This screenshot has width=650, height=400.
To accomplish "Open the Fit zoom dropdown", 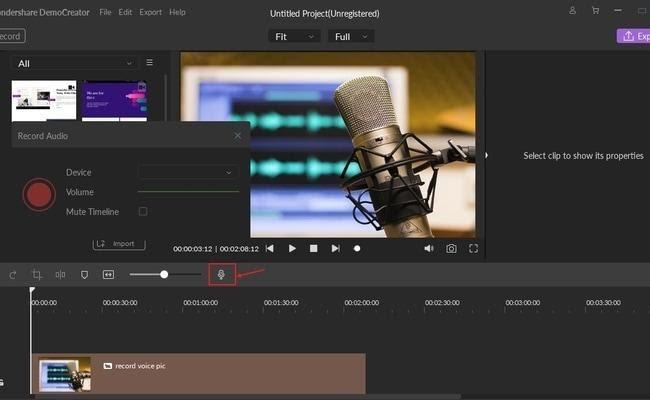I will [293, 36].
